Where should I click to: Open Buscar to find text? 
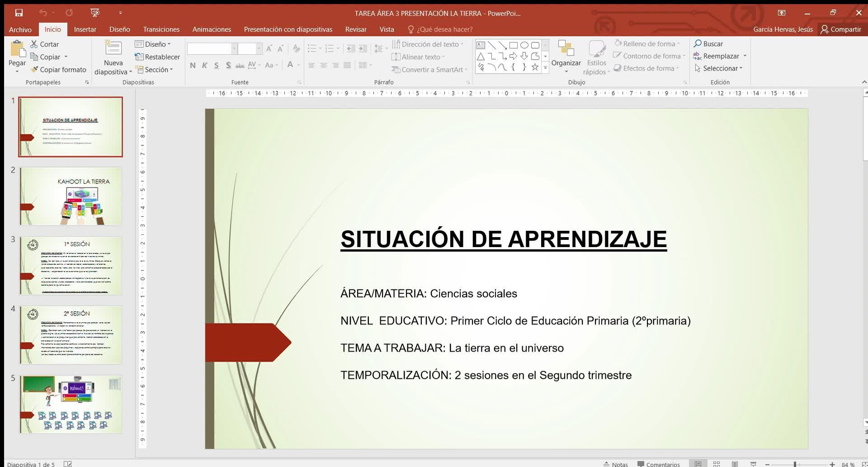click(708, 43)
